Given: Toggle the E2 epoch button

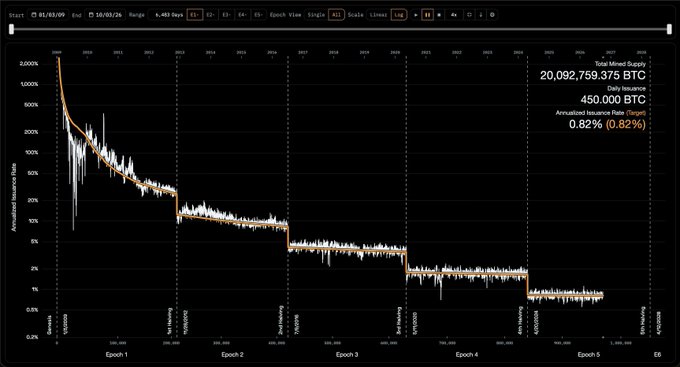Looking at the screenshot, I should (210, 15).
